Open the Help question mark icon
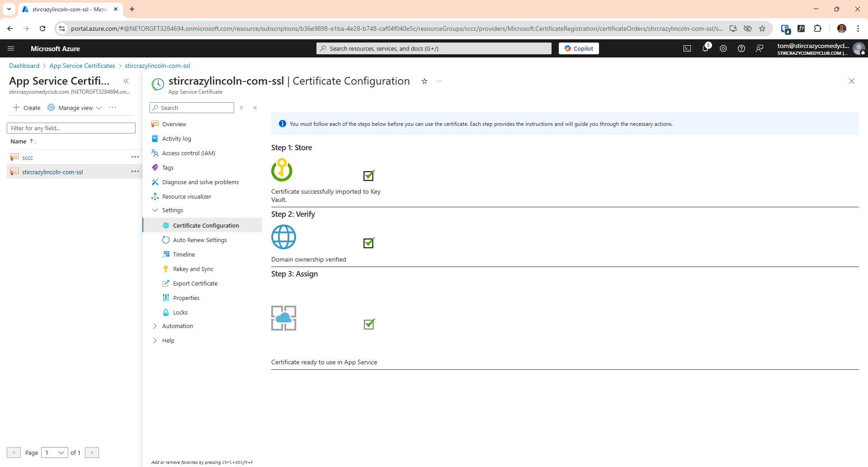The width and height of the screenshot is (868, 467). [741, 48]
